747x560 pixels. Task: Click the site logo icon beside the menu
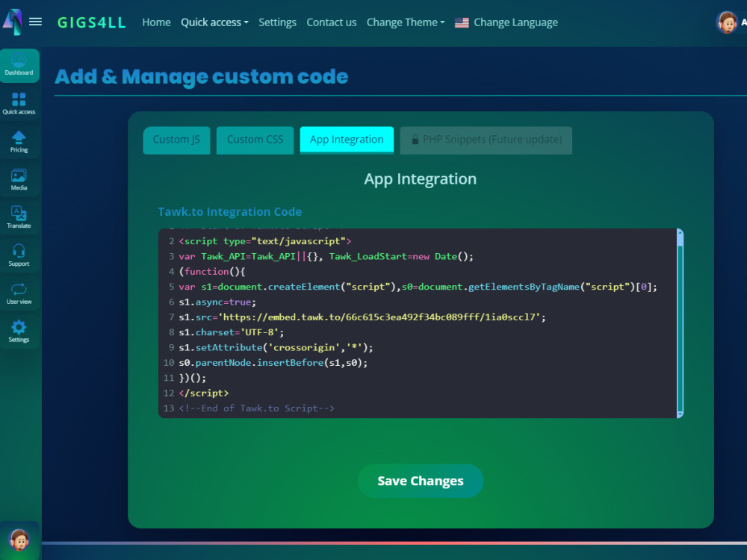click(x=13, y=22)
